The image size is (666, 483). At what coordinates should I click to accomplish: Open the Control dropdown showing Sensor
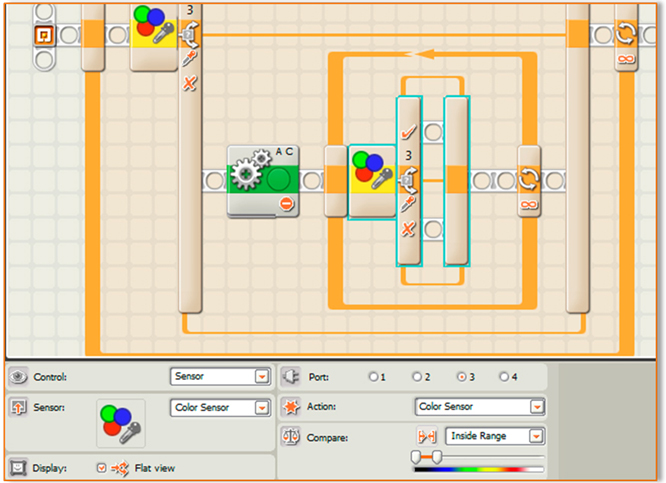(262, 377)
